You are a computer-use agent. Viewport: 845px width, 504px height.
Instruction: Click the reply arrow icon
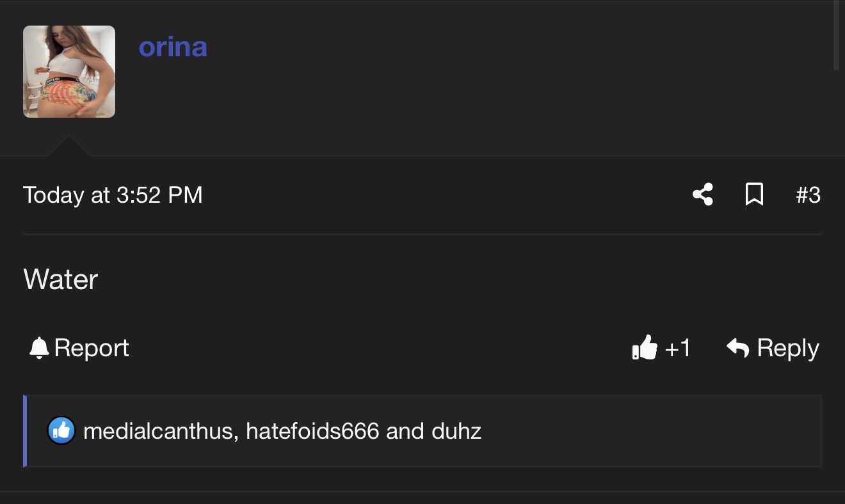coord(738,348)
